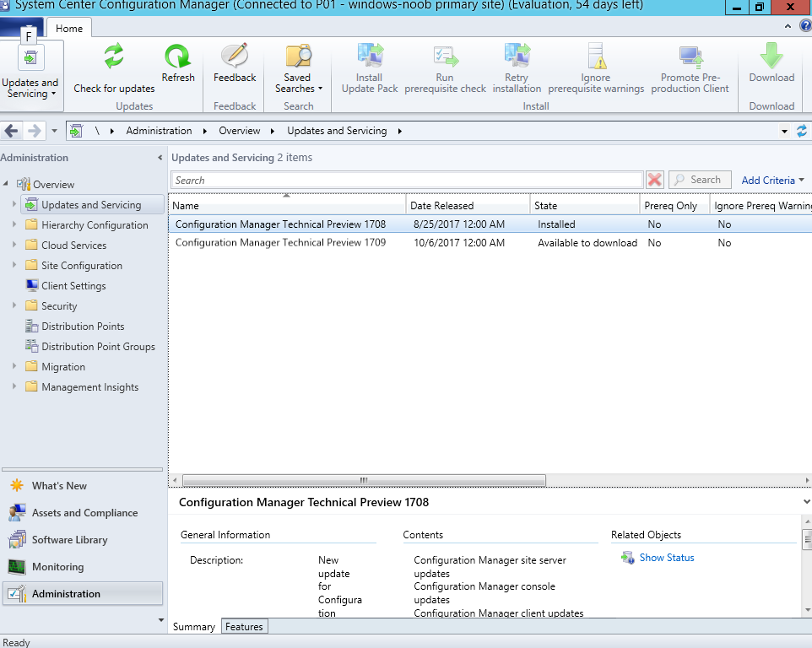The width and height of the screenshot is (812, 648).
Task: Open help via question mark icon
Action: (x=806, y=25)
